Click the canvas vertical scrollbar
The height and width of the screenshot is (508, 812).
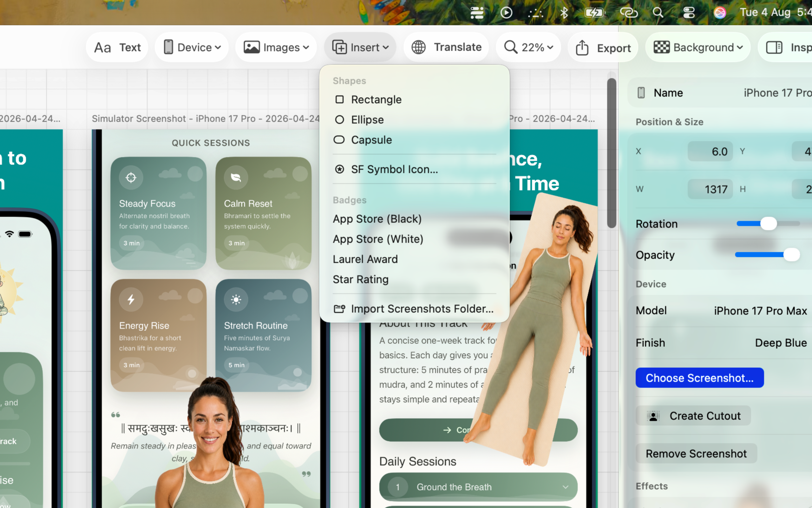[x=612, y=153]
